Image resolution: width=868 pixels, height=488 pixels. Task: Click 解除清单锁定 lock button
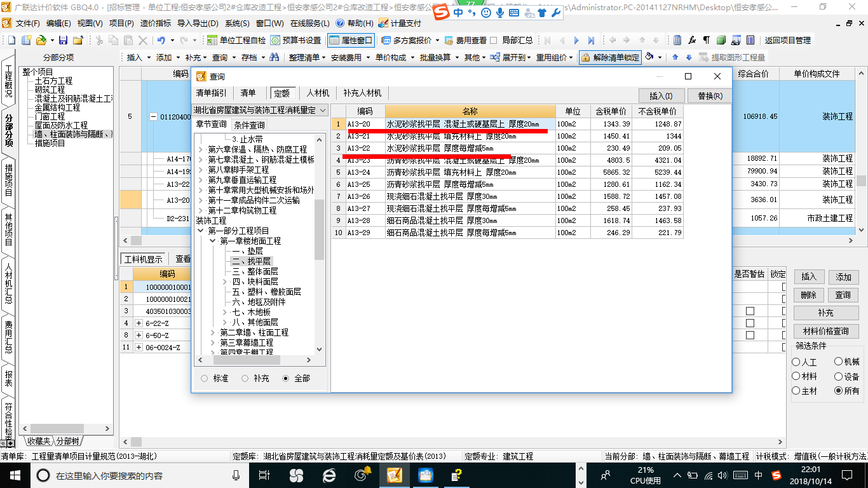coord(610,57)
